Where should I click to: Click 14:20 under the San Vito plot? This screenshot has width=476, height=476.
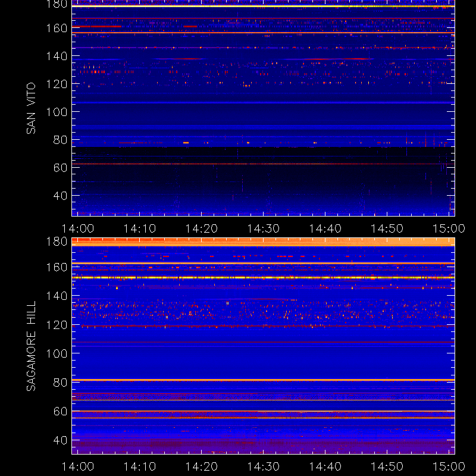(x=202, y=228)
